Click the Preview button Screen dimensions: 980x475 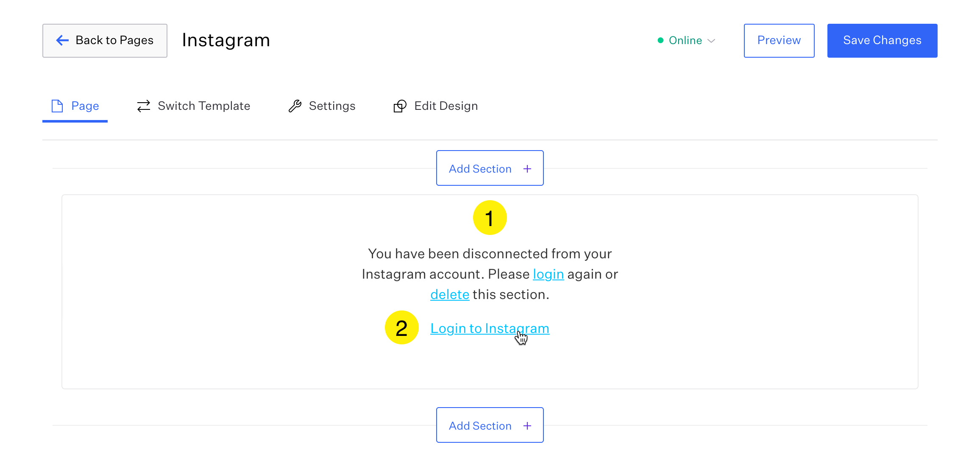coord(779,41)
